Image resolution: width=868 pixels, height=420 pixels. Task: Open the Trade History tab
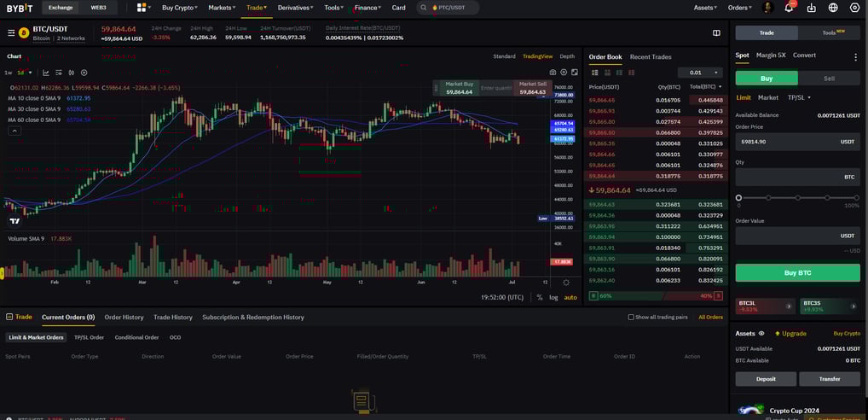point(173,318)
